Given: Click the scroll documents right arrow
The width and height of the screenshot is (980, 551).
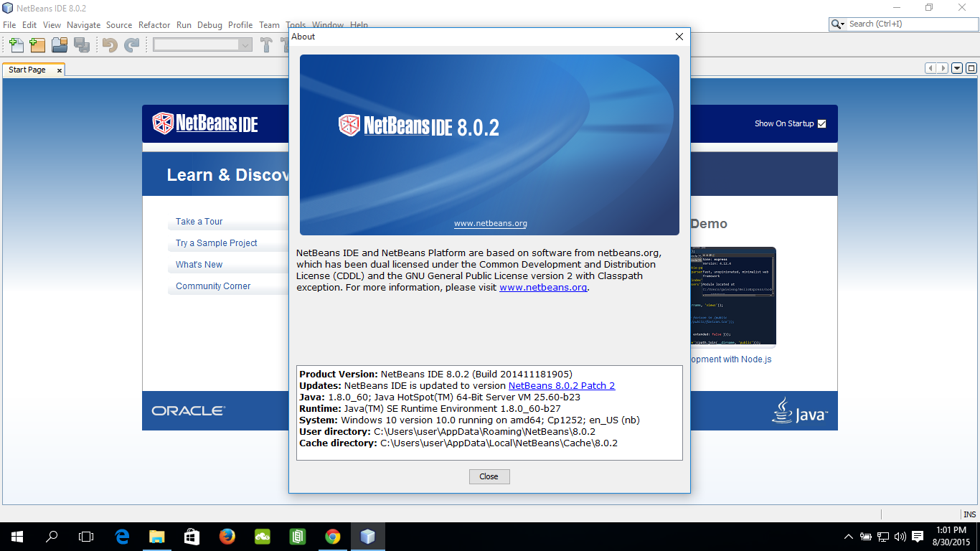Looking at the screenshot, I should (943, 68).
